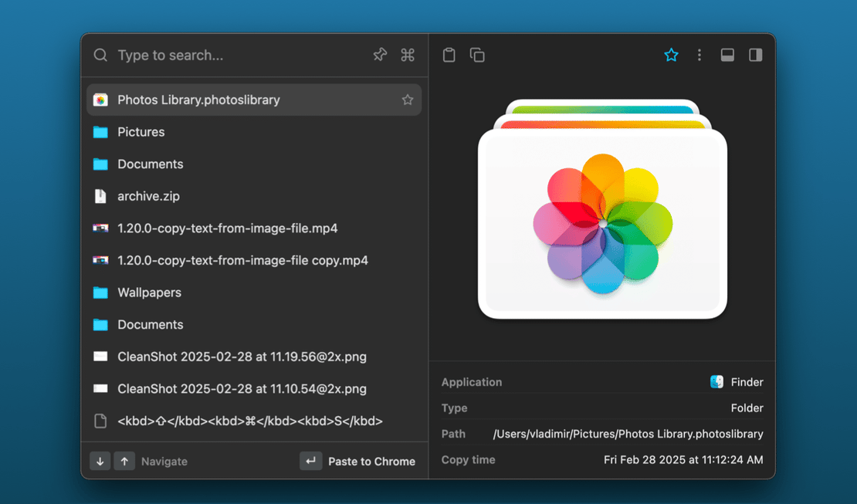This screenshot has width=857, height=504.
Task: Star the Photos Library.photoslibrary row
Action: click(408, 100)
